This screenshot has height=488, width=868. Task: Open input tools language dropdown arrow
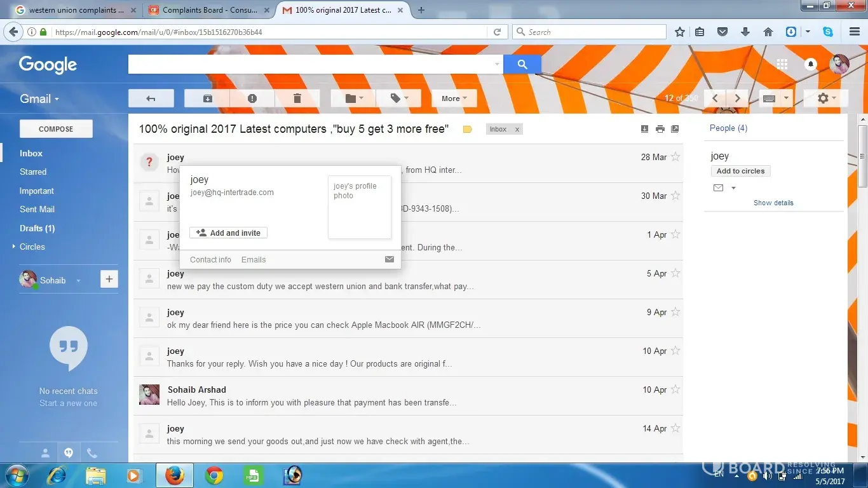[x=786, y=98]
